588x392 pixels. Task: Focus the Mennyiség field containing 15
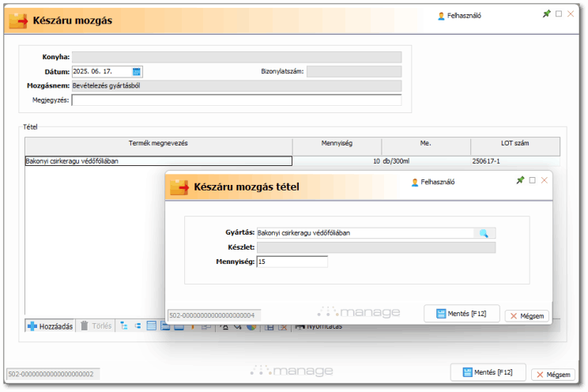coord(292,262)
